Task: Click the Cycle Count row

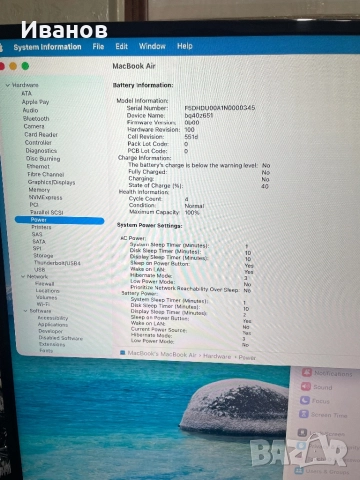Action: pos(159,199)
